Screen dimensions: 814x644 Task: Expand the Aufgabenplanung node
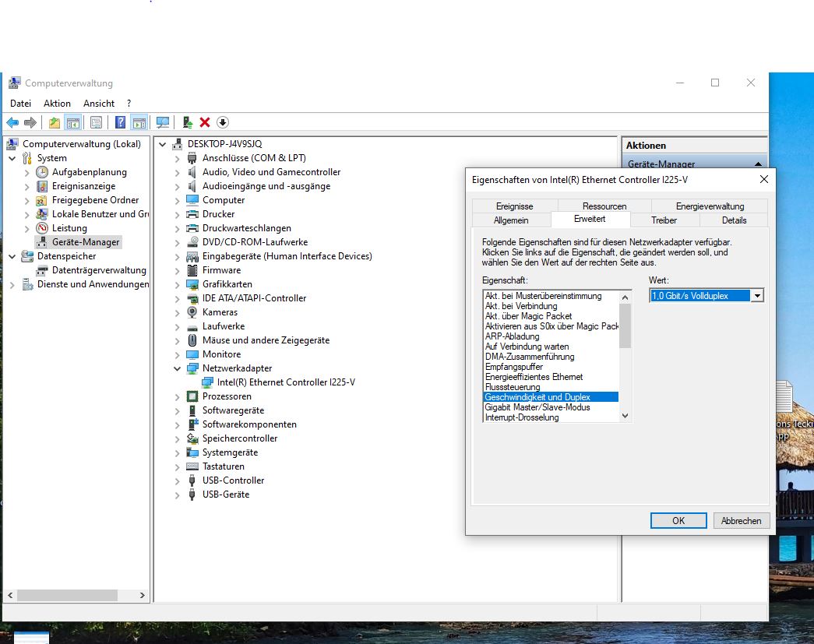[27, 173]
